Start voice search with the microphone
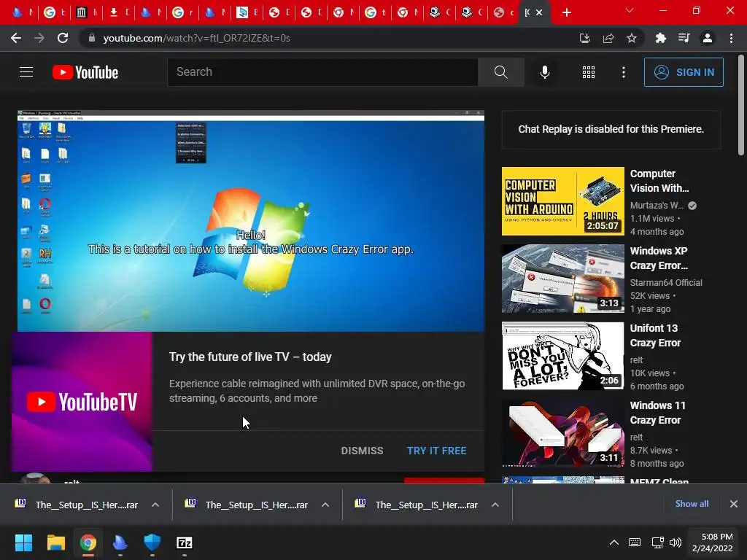This screenshot has height=560, width=747. point(544,72)
